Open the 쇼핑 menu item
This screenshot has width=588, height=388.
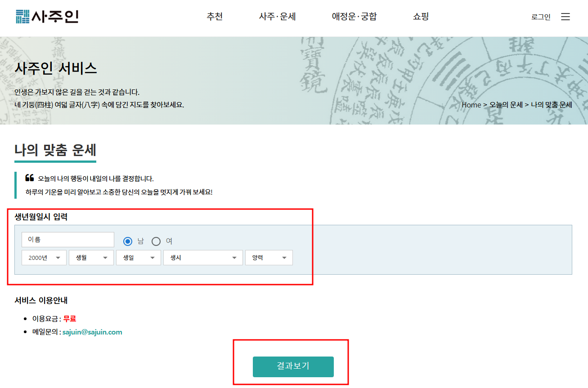tap(420, 16)
